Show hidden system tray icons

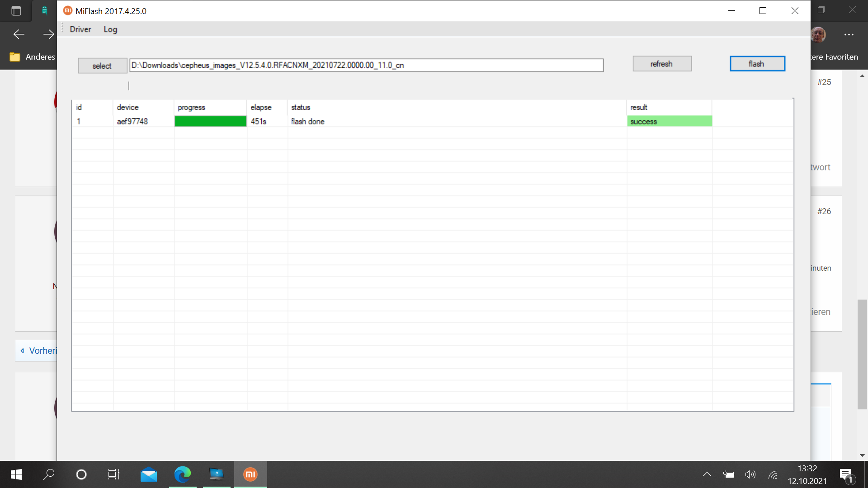707,474
